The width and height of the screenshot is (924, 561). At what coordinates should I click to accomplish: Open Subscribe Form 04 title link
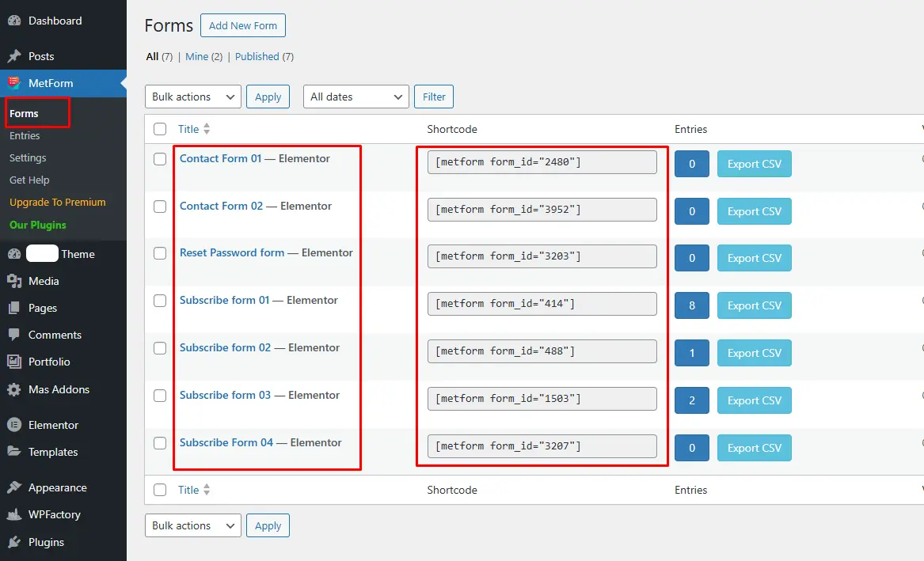click(226, 442)
